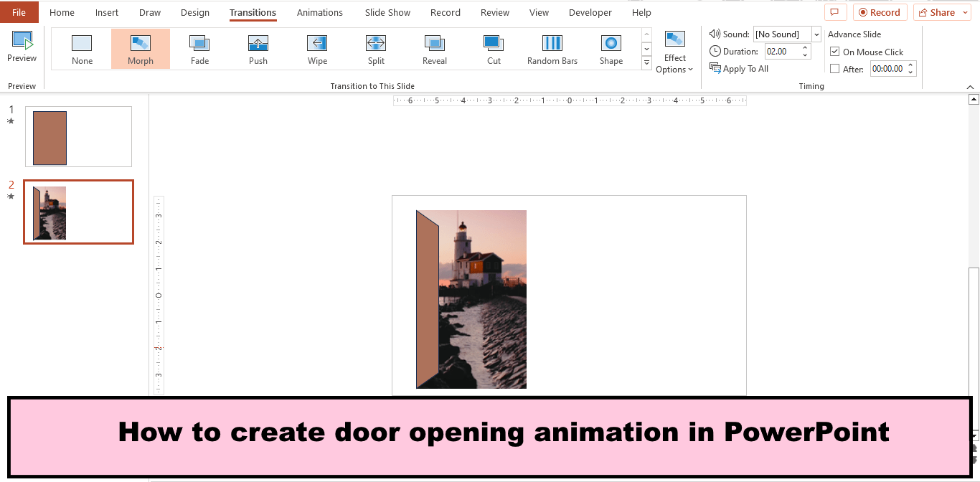Increase After time with up arrow

(911, 66)
